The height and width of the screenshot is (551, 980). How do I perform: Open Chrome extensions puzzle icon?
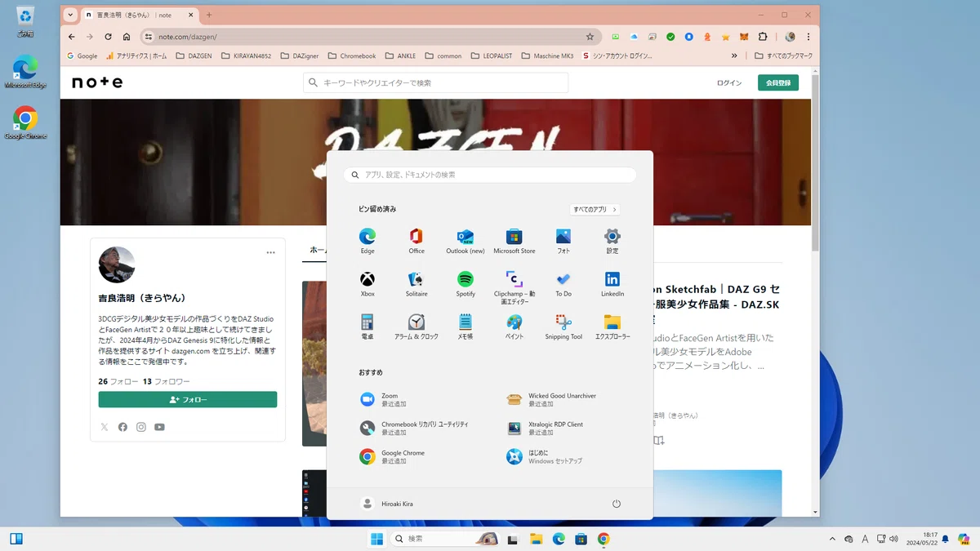763,37
